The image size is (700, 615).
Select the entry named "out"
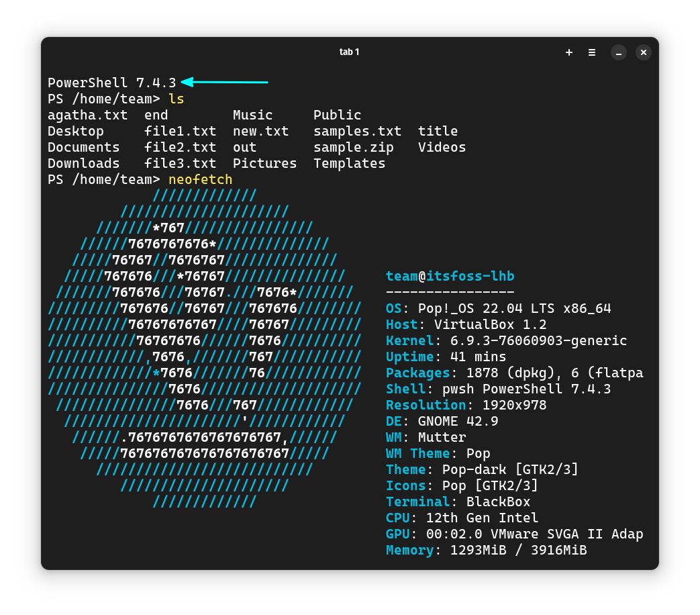245,147
